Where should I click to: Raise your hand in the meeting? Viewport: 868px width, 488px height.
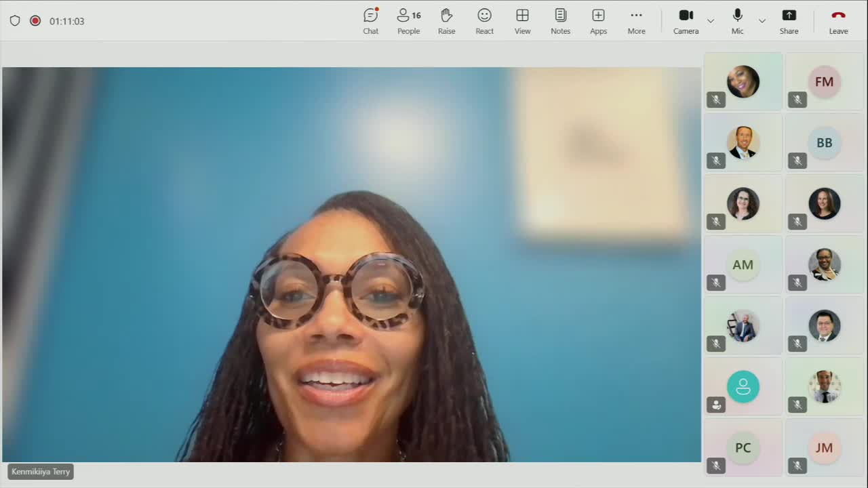[x=446, y=21]
